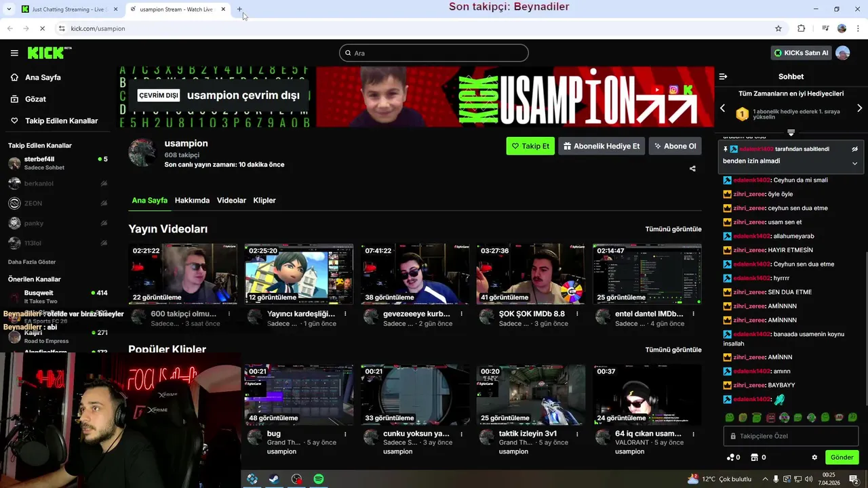Image resolution: width=868 pixels, height=488 pixels.
Task: Collapse the gifters leaderboard with the triple-line arrow
Action: [791, 132]
